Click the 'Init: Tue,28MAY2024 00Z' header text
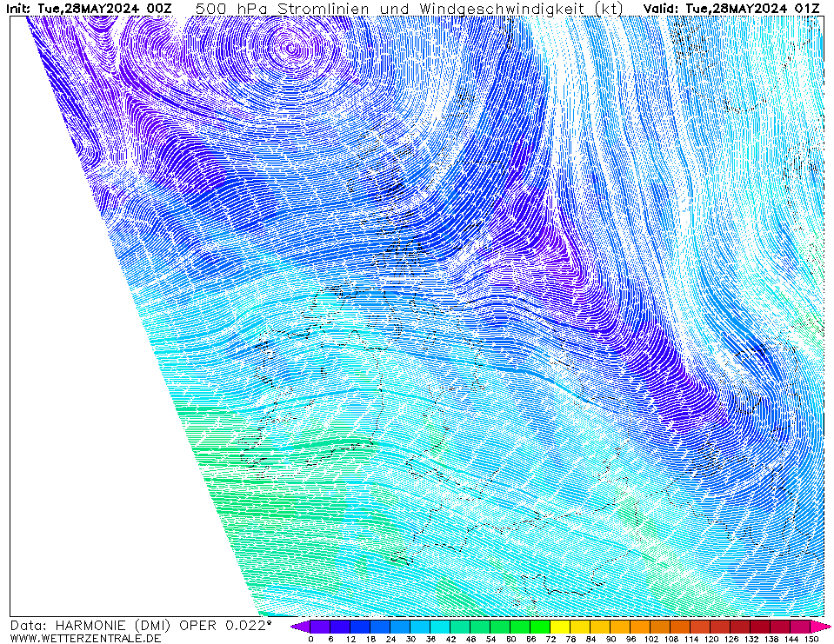Image resolution: width=834 pixels, height=644 pixels. [89, 9]
